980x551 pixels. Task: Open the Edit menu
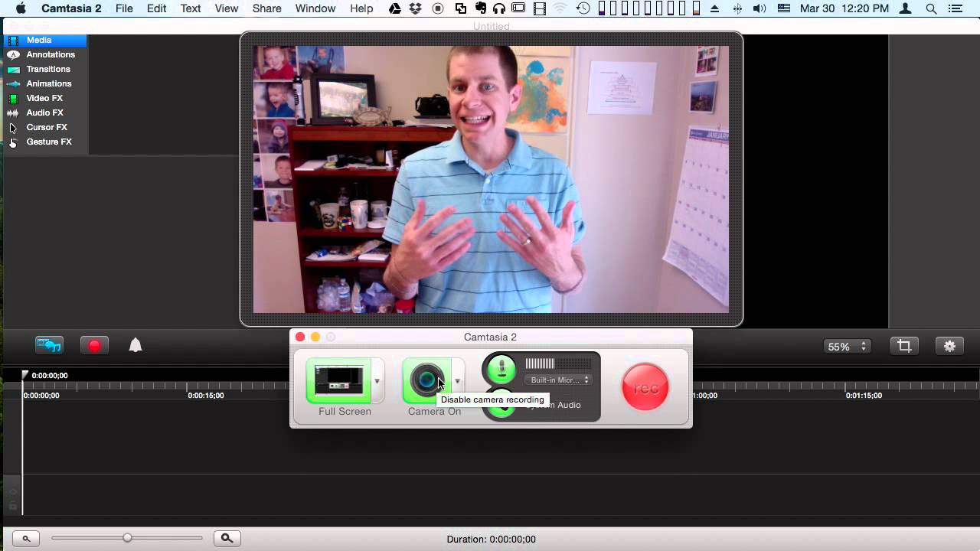157,8
